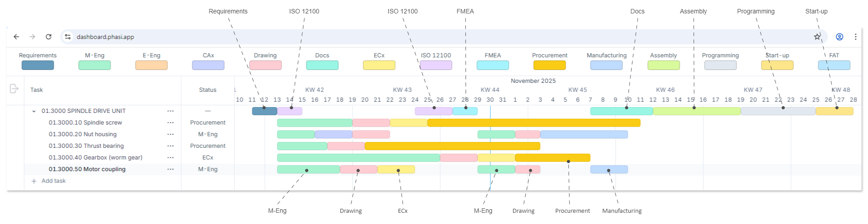
Task: Open the browser three-dot menu
Action: point(855,37)
